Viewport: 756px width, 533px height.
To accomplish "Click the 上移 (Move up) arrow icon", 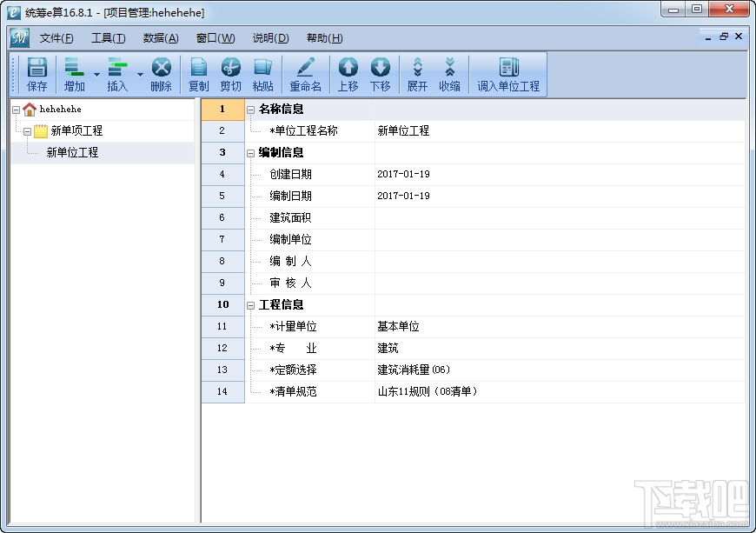I will click(x=348, y=68).
